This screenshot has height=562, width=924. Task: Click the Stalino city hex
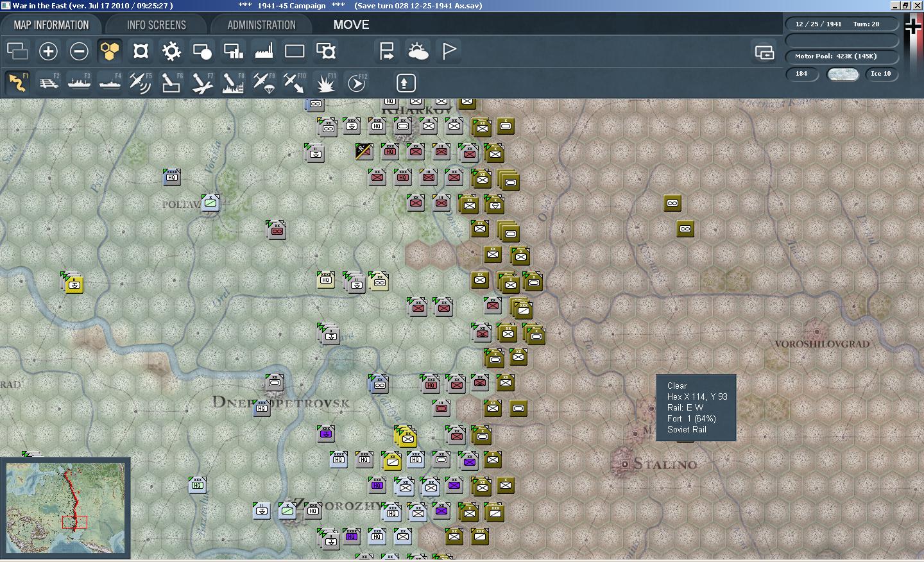point(624,463)
